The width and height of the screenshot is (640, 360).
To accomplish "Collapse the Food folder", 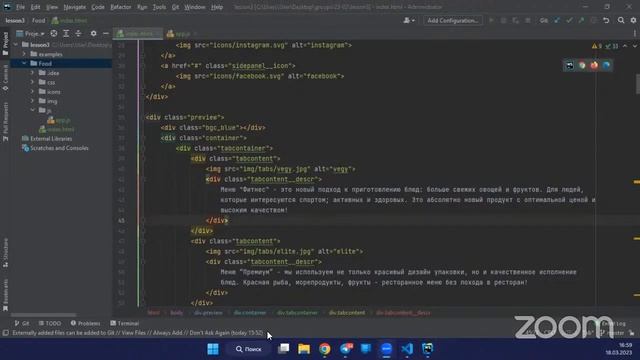I will click(x=24, y=63).
